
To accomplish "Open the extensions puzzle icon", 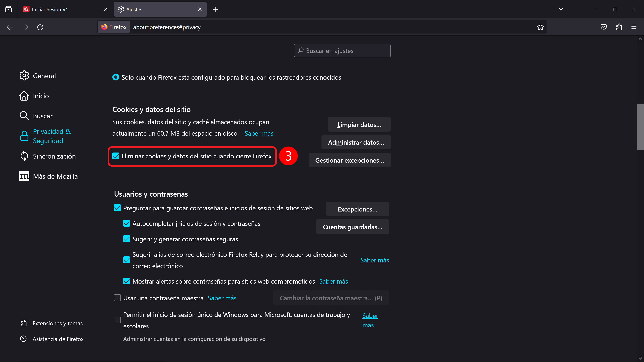I will (x=619, y=27).
